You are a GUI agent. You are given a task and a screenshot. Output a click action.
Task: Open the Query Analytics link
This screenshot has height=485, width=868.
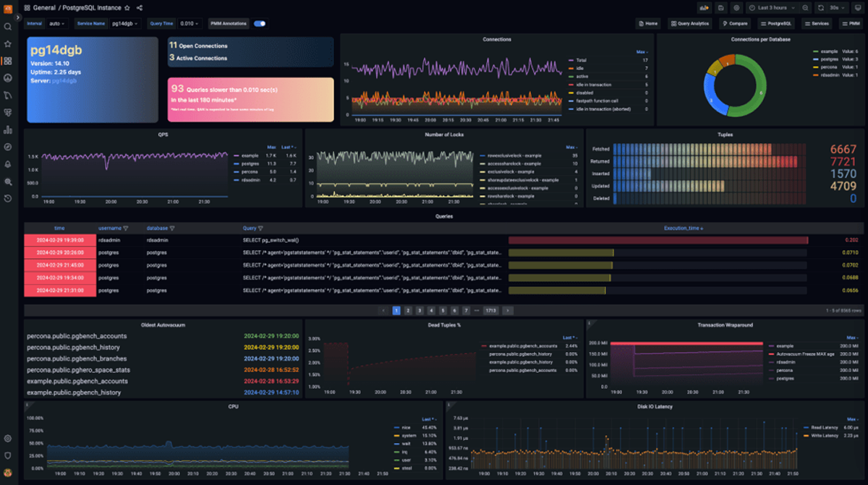click(x=689, y=23)
